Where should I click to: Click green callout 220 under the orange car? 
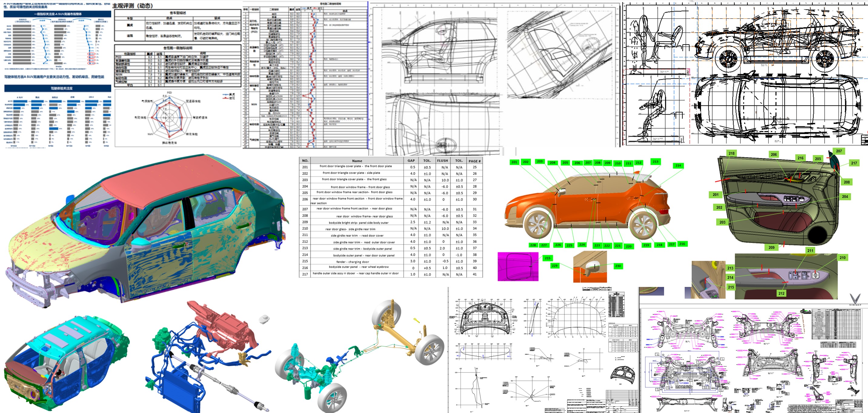628,246
